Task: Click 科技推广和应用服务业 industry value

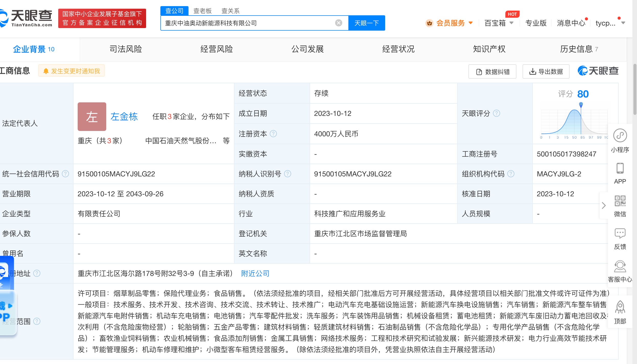Action: (350, 214)
